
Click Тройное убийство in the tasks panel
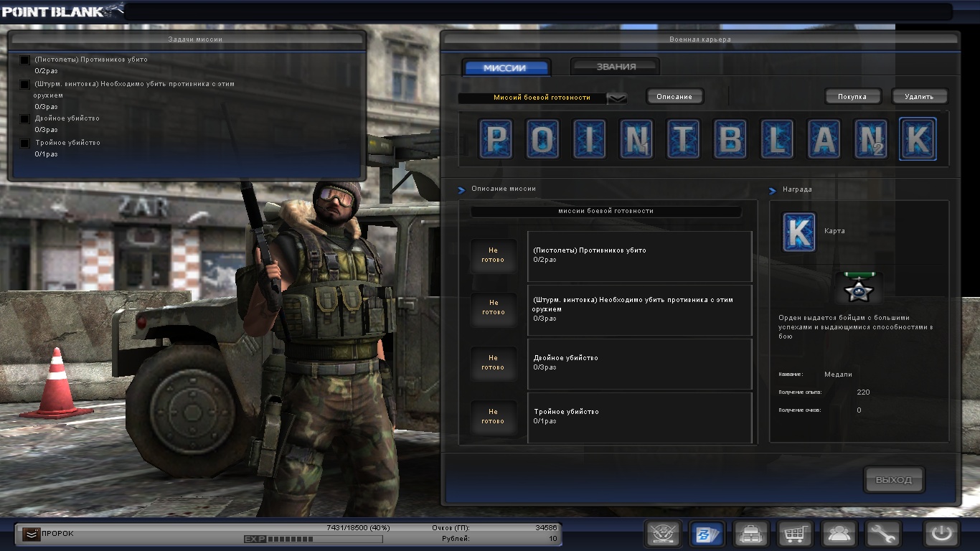coord(68,143)
